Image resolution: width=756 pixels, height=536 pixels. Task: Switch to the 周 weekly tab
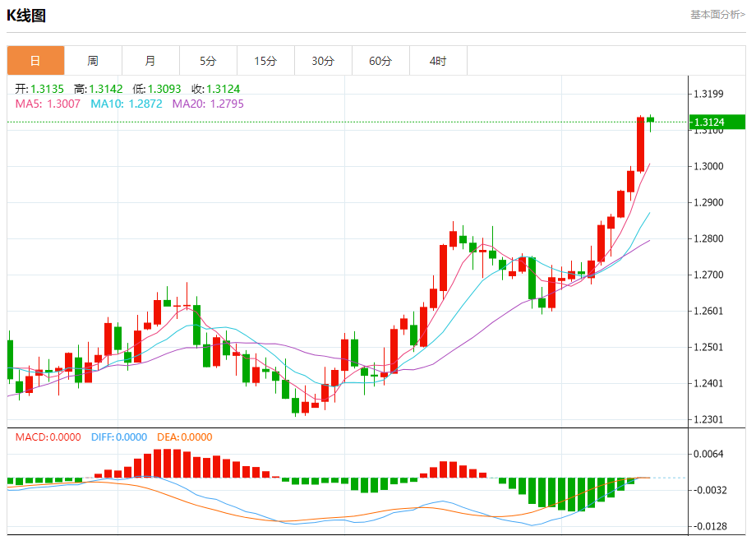pos(93,61)
